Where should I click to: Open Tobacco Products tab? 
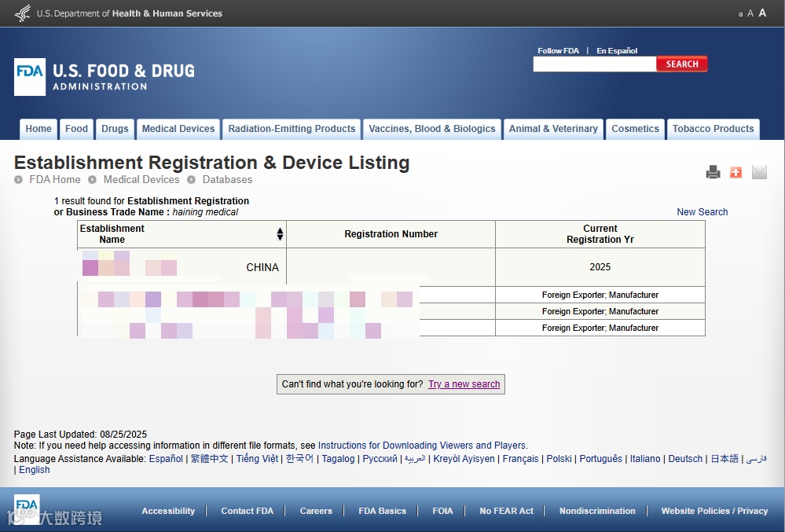tap(713, 129)
